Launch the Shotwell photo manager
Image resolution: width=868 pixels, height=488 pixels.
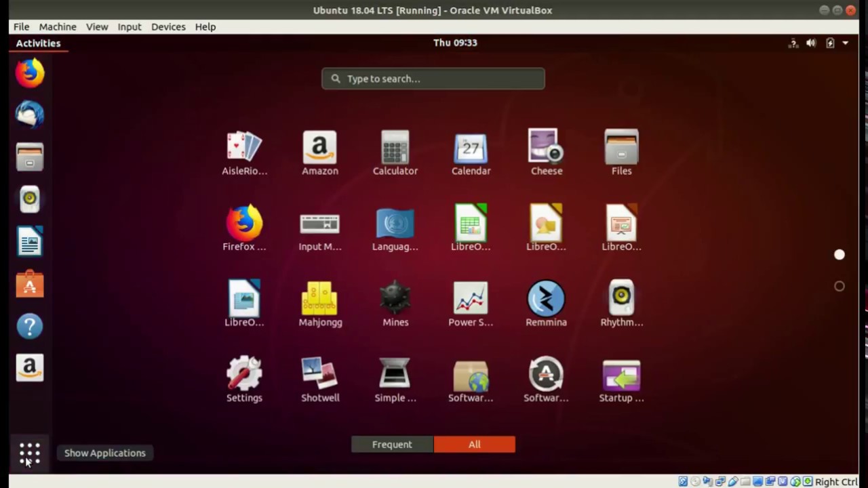[320, 380]
